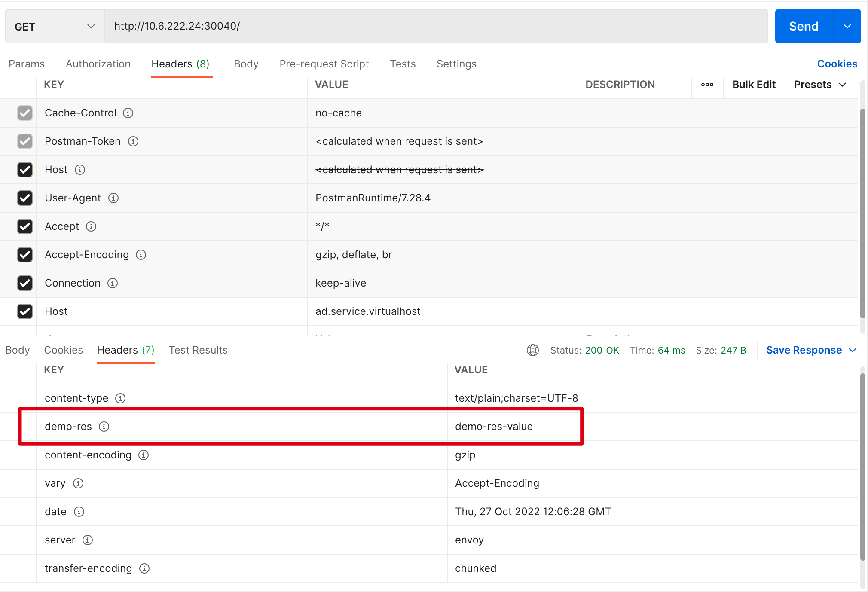Click the chunked transfer-encoding value
The width and height of the screenshot is (868, 592).
476,568
